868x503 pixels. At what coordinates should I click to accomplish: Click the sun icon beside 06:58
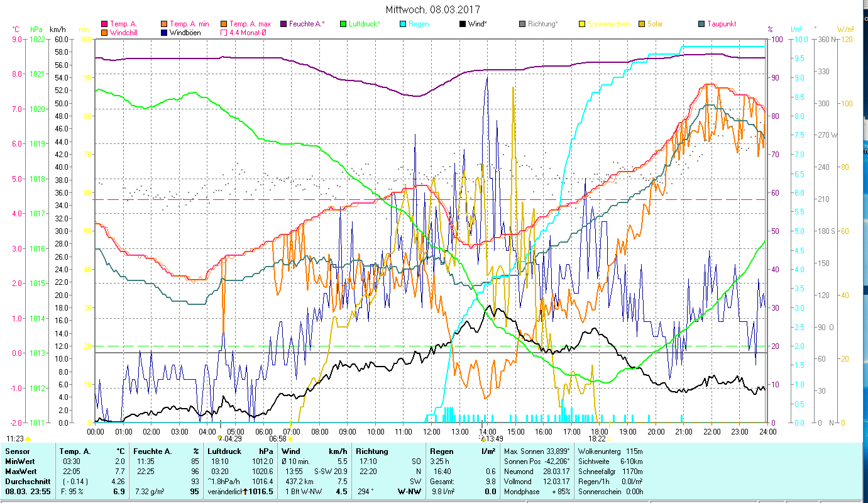click(290, 439)
